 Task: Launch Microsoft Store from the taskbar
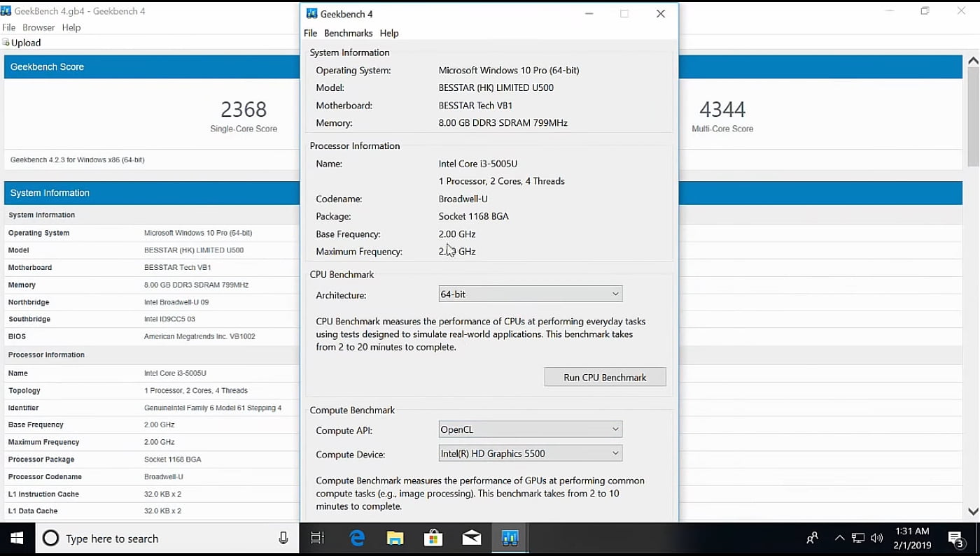pyautogui.click(x=433, y=538)
